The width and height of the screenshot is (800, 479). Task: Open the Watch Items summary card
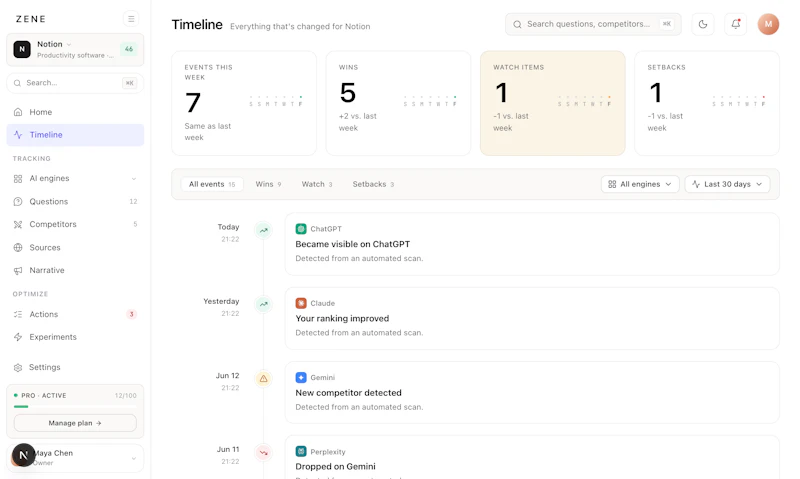(x=553, y=103)
